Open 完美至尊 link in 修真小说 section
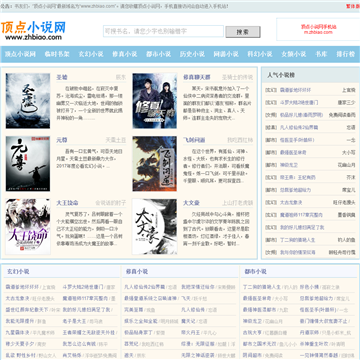This screenshot has width=360, height=360. coord(133,310)
